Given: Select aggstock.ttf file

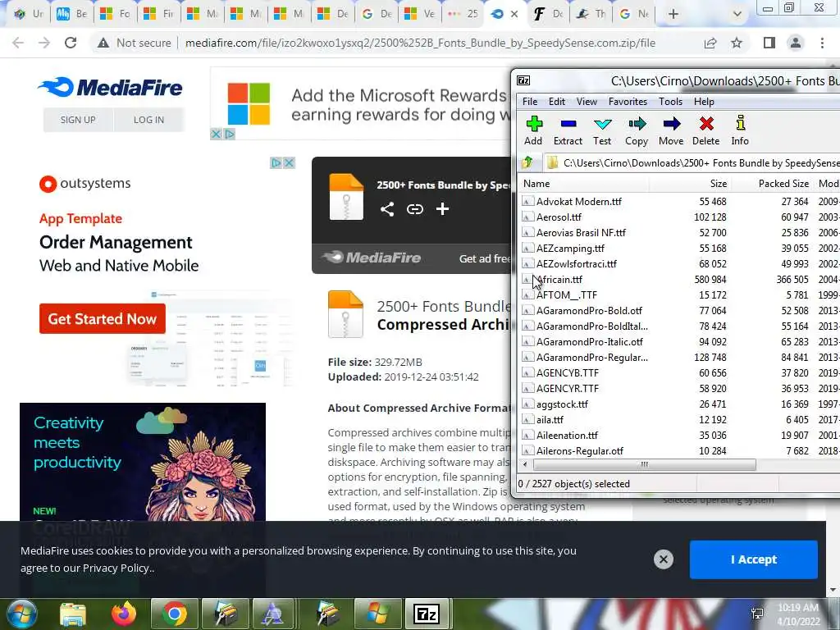Looking at the screenshot, I should 562,404.
